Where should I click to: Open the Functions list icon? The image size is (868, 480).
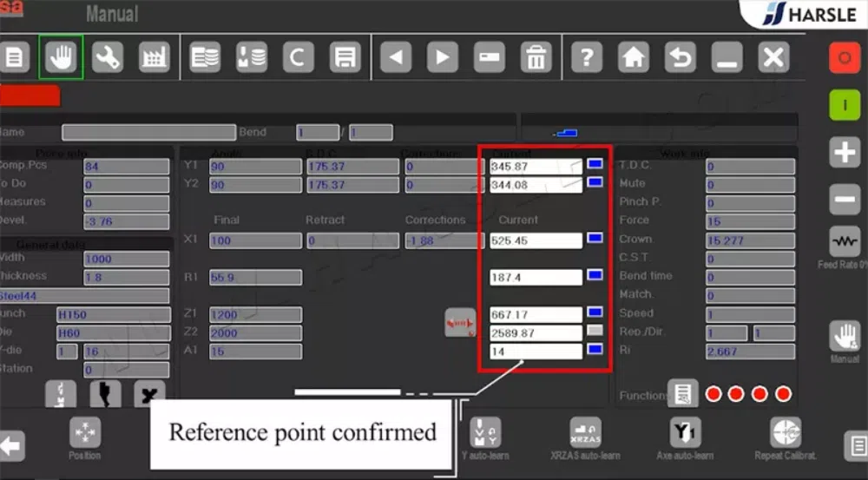(x=682, y=393)
